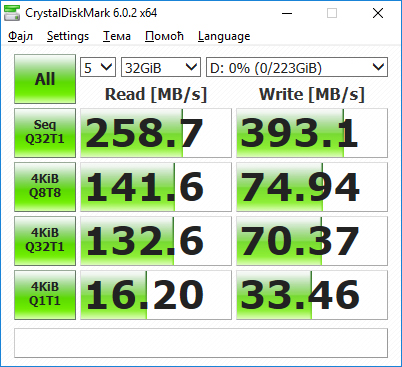Run all benchmarks with All button

click(x=45, y=79)
